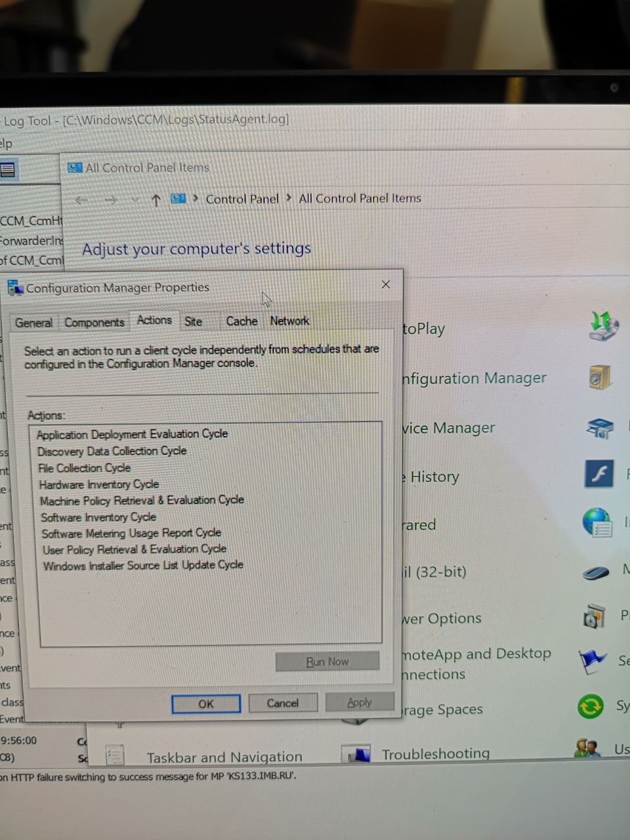The height and width of the screenshot is (840, 630).
Task: Click the printer and camera devices icon
Action: (599, 428)
